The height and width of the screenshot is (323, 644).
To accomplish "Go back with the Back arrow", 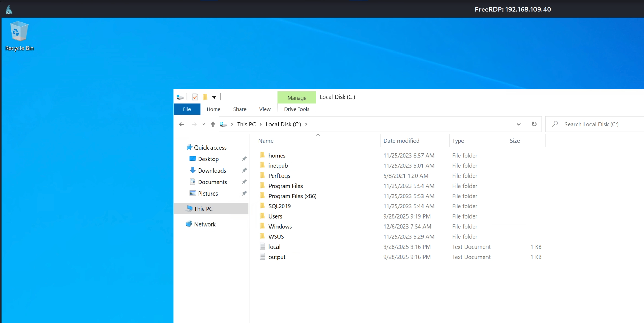I will 182,124.
